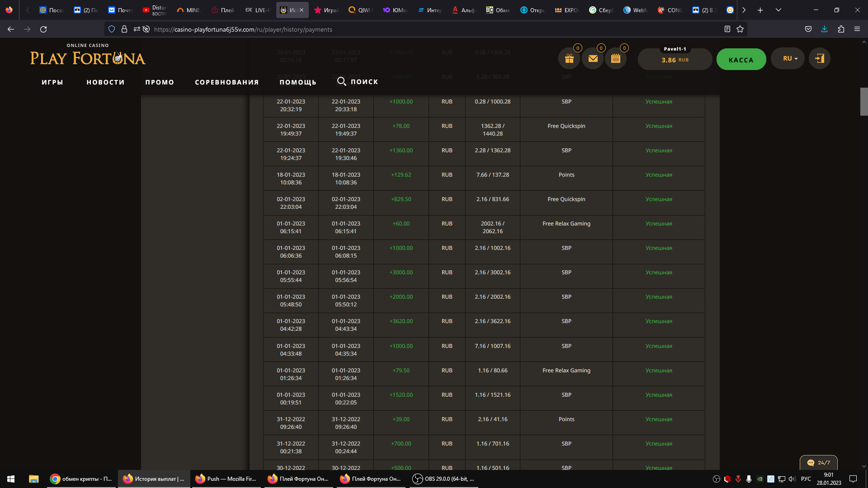Switch to the QIWI browser tab
This screenshot has height=488, width=868.
coord(361,10)
